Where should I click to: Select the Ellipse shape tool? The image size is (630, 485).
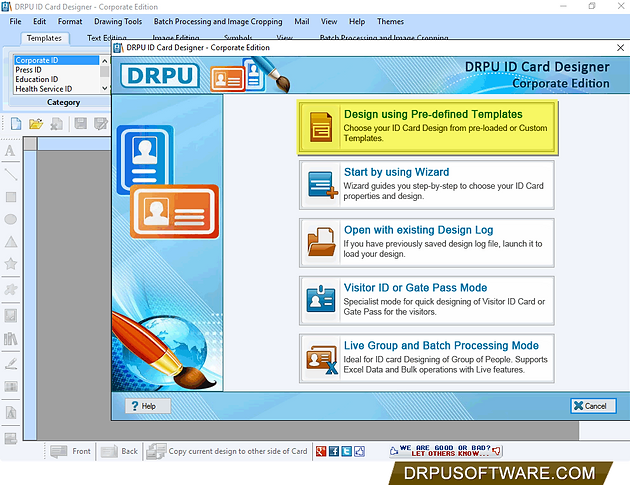tap(10, 219)
